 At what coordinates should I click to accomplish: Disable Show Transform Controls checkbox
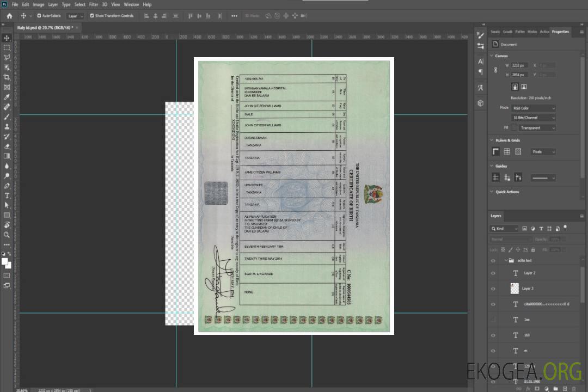coord(92,16)
